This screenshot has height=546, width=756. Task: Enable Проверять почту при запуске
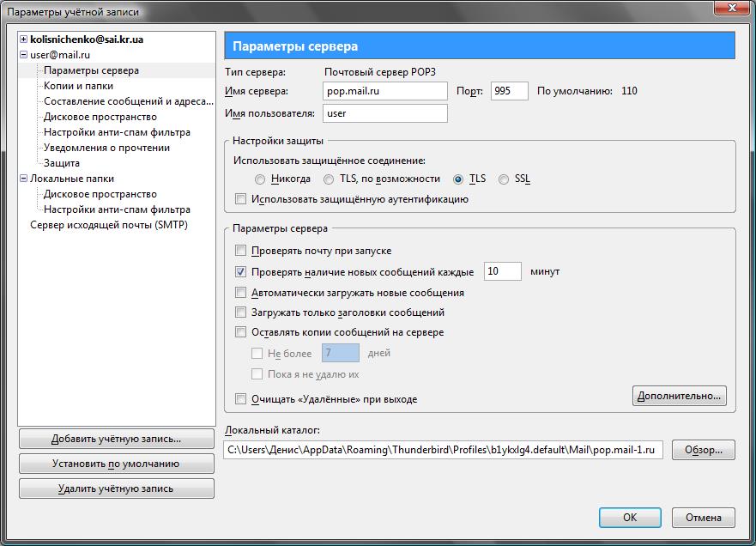pos(240,251)
